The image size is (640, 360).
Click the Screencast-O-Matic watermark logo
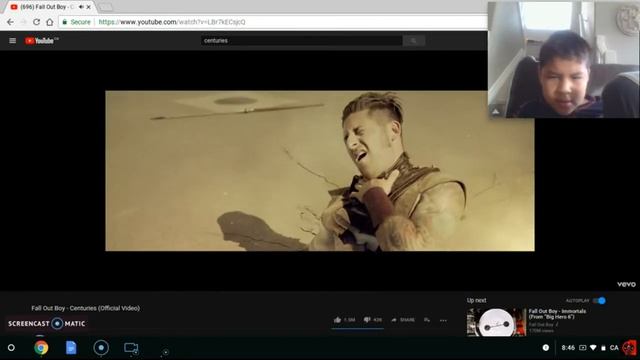[47, 324]
